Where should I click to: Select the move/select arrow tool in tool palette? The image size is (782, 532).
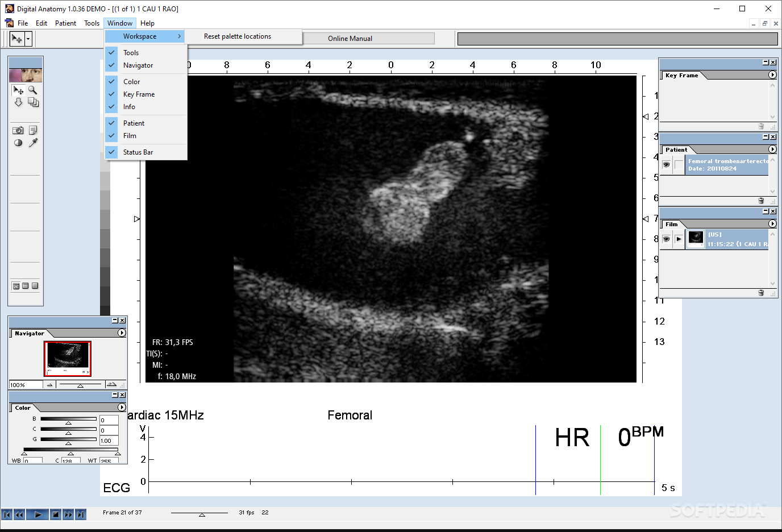(x=18, y=90)
